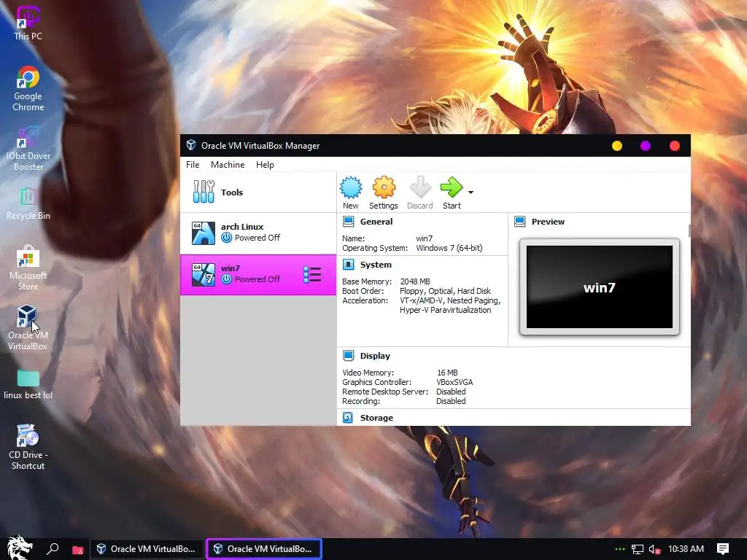The image size is (747, 560).
Task: Click the muted volume tray icon
Action: [x=654, y=550]
